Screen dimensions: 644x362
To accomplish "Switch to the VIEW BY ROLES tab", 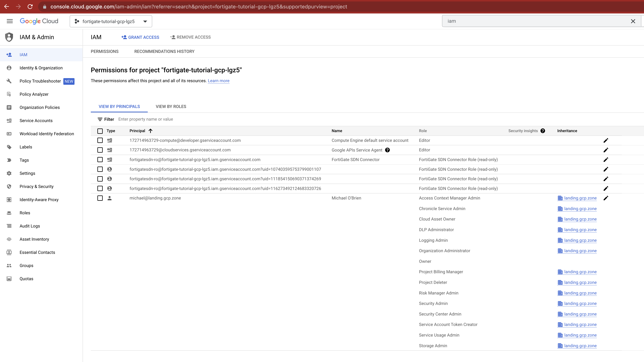I will (x=171, y=107).
